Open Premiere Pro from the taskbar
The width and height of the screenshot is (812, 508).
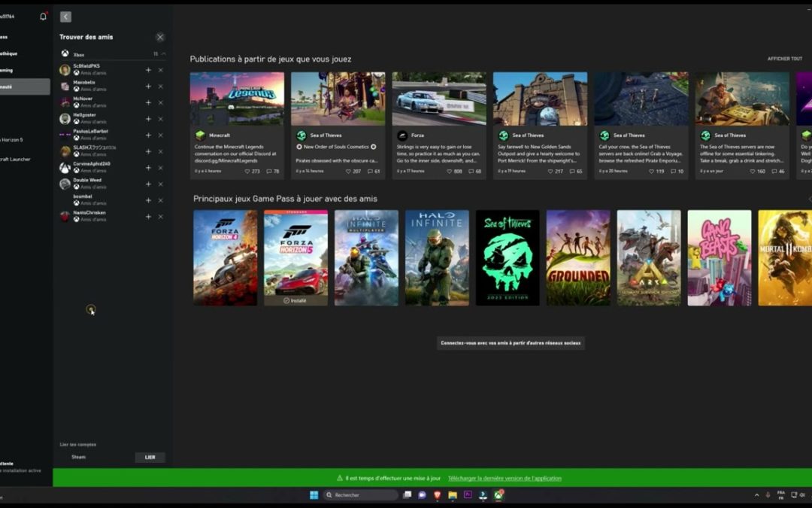click(468, 495)
